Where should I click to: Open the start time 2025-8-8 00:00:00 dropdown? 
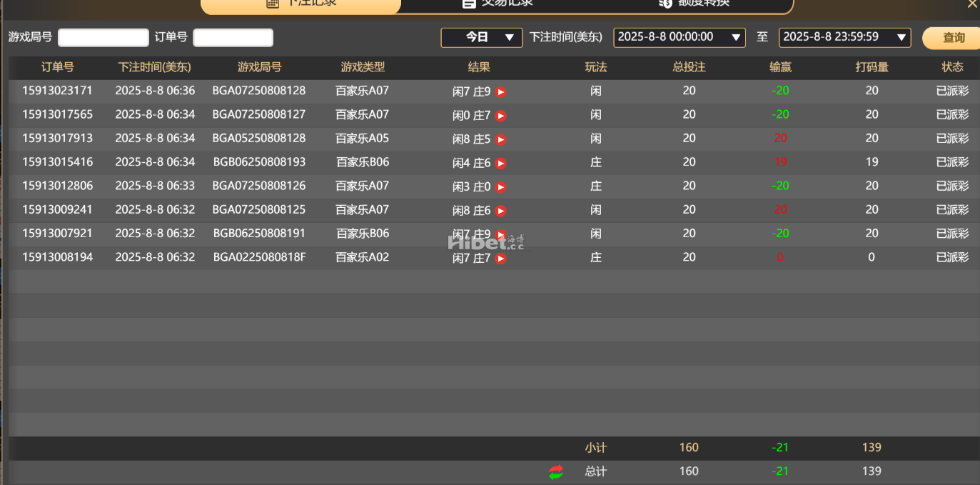679,37
